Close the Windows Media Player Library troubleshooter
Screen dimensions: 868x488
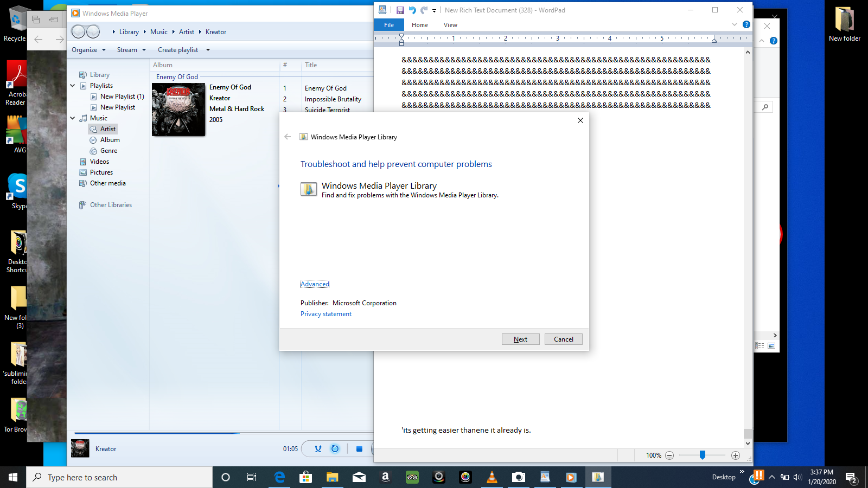(580, 120)
